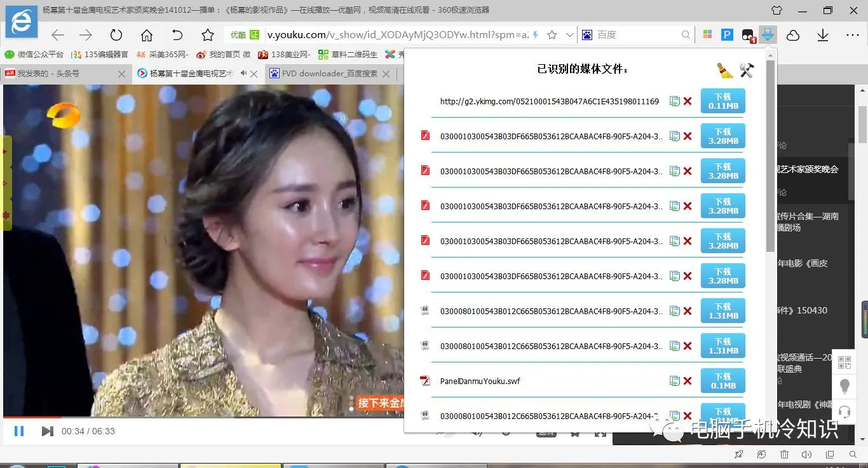
Task: Expand the favorites star dropdown arrow
Action: [x=569, y=36]
